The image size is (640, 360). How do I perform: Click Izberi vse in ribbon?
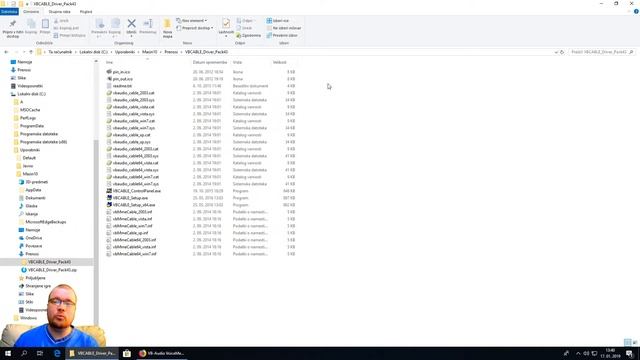coord(278,20)
